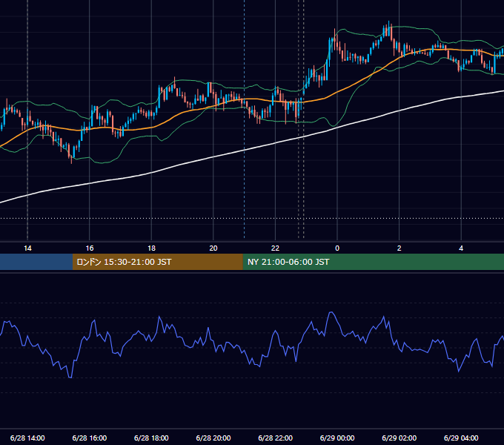
Task: Click the 6/28 14:00 date label
Action: pyautogui.click(x=27, y=438)
